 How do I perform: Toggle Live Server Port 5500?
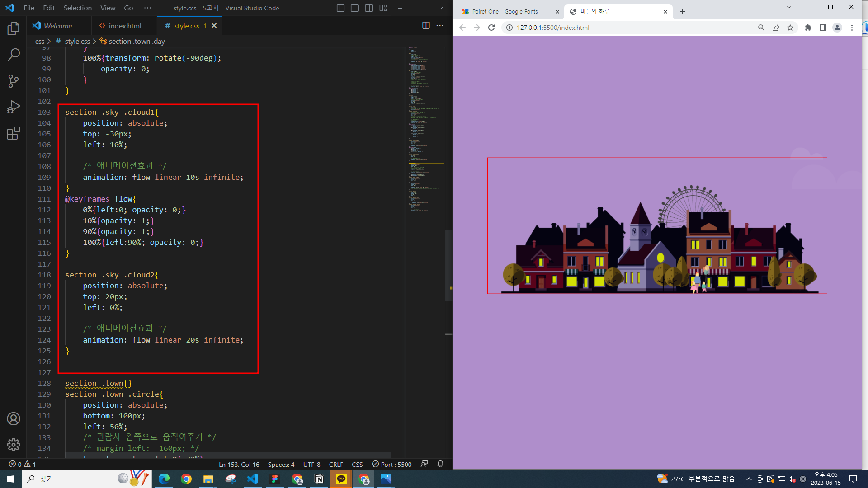[x=392, y=465]
